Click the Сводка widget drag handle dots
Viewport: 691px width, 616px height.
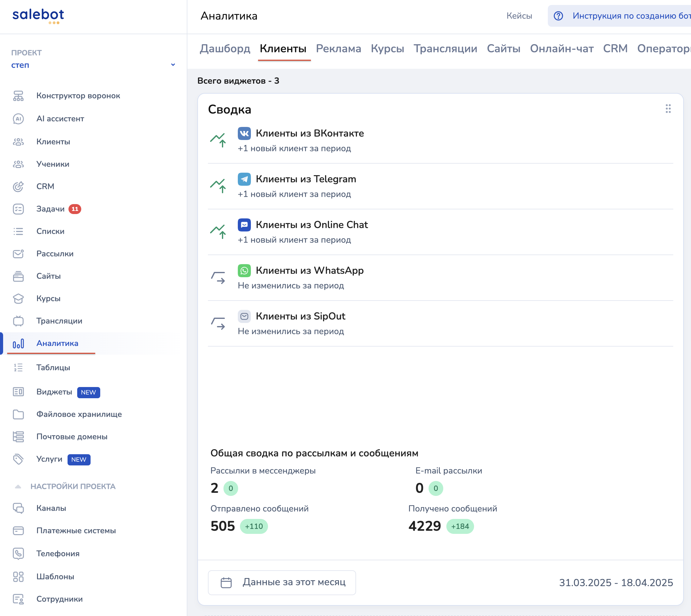click(668, 109)
